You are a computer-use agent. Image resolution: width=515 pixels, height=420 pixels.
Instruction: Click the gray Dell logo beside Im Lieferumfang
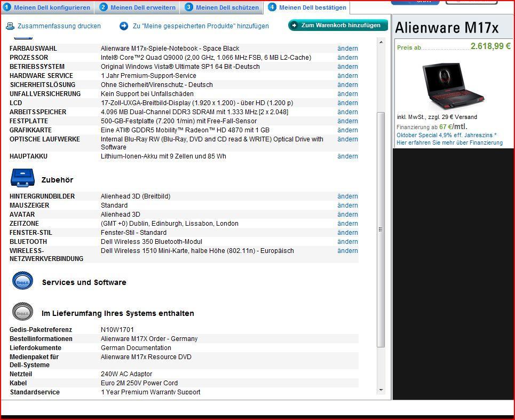(x=22, y=312)
